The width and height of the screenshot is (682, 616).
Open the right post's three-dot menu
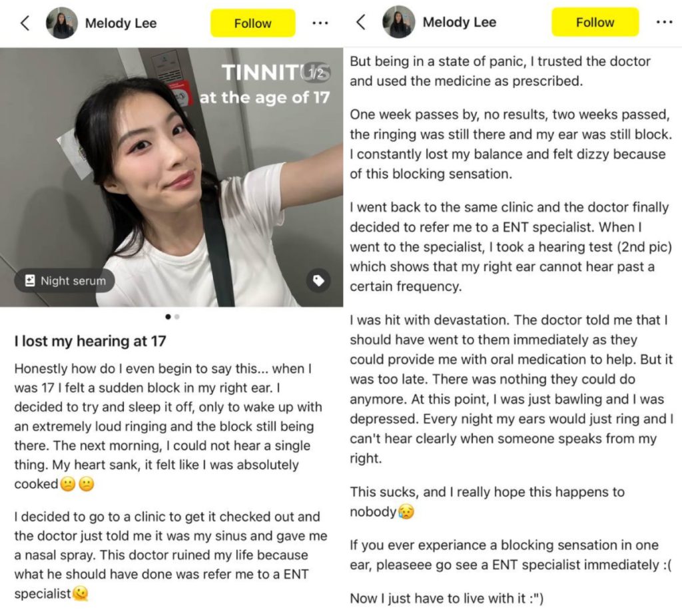click(x=664, y=22)
